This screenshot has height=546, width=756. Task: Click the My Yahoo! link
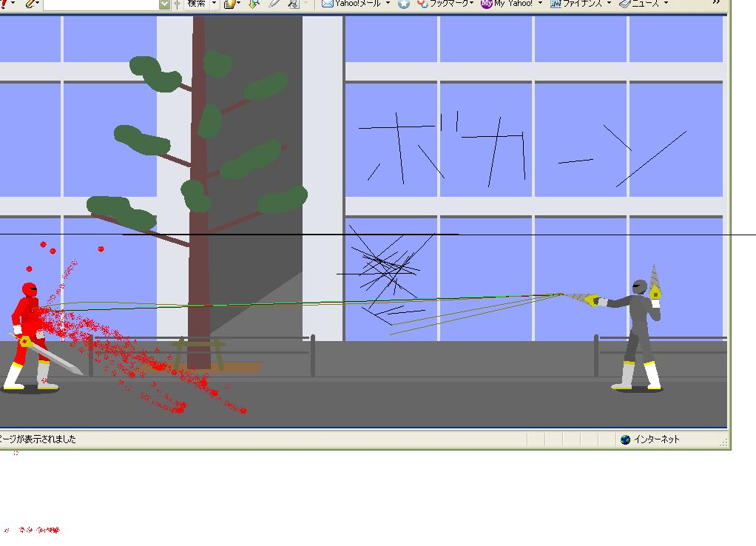click(513, 4)
